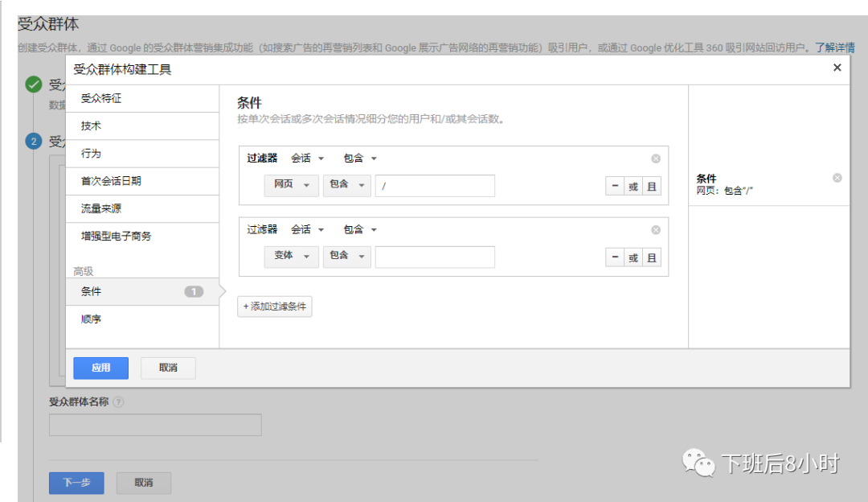Screen dimensions: 868x502
Task: Toggle 或 on the 网页 filter row
Action: (x=632, y=186)
